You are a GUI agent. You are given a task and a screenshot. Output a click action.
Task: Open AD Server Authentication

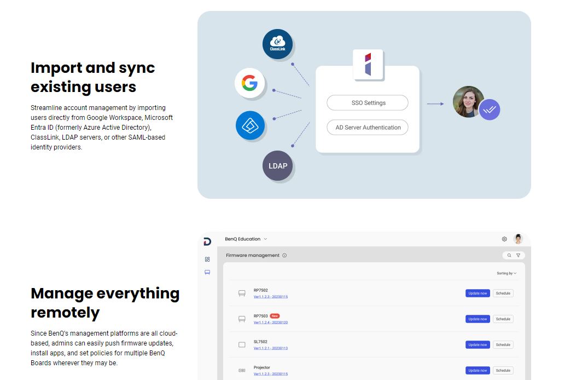(x=368, y=127)
